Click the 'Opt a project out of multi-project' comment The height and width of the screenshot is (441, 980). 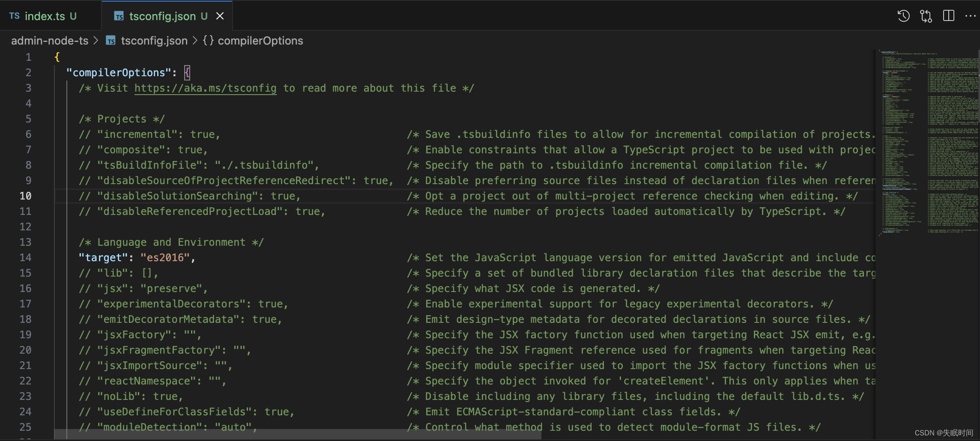point(632,196)
